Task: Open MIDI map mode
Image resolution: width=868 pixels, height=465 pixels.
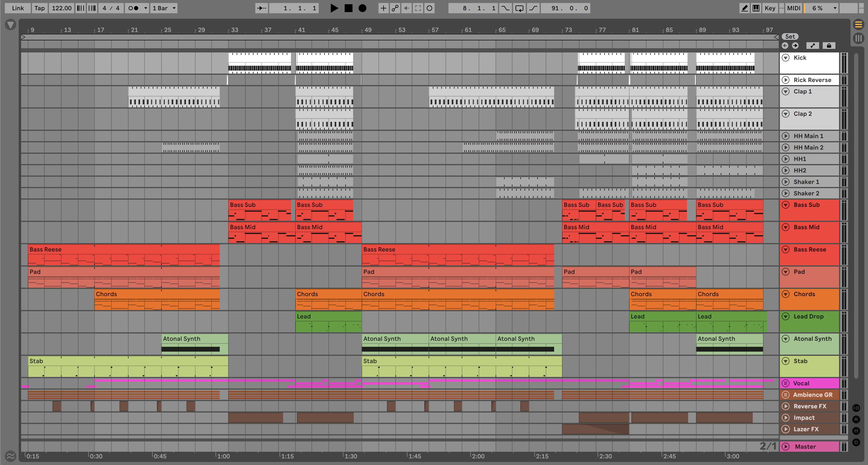Action: (x=793, y=8)
